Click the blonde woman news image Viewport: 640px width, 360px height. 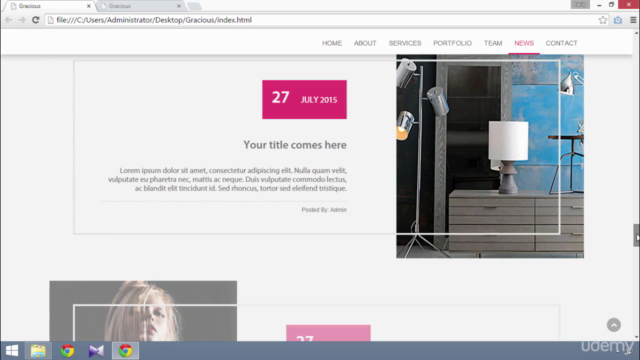click(143, 311)
